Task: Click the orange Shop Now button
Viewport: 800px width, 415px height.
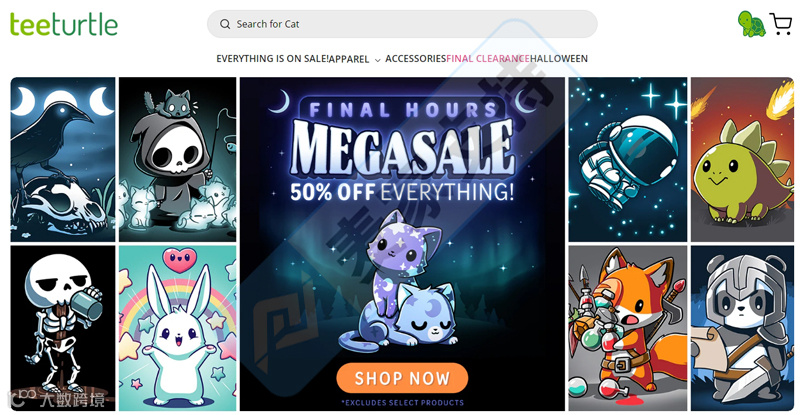Action: pyautogui.click(x=402, y=378)
